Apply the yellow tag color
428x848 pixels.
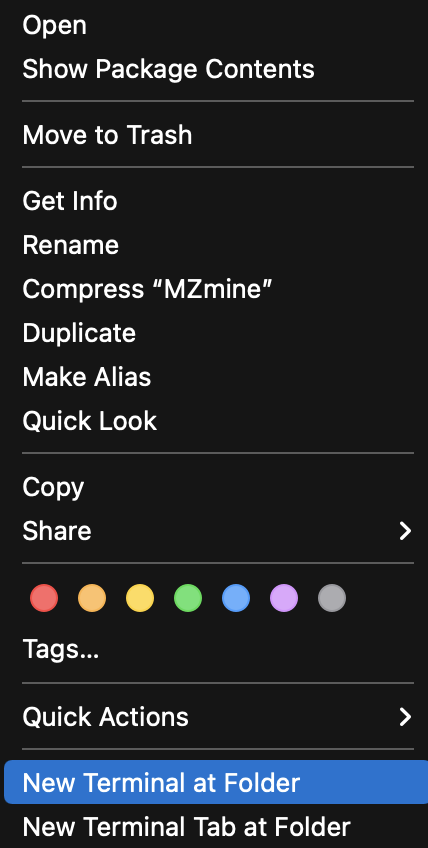click(x=140, y=598)
